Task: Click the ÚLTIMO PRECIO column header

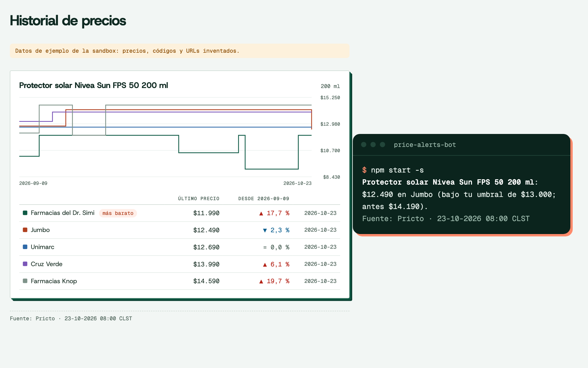Action: point(199,199)
